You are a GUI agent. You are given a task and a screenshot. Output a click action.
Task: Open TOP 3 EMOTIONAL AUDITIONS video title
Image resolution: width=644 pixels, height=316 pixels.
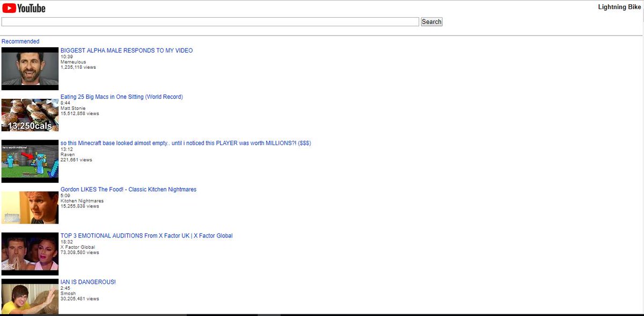click(x=147, y=235)
